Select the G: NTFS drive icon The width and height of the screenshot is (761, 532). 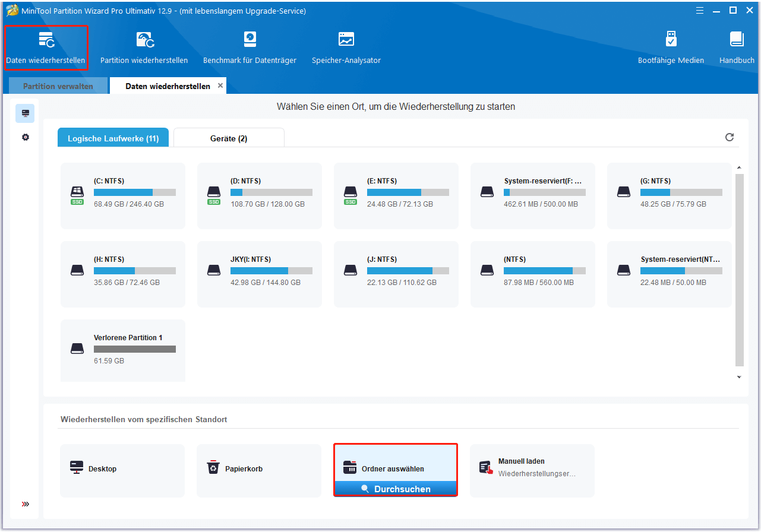624,192
